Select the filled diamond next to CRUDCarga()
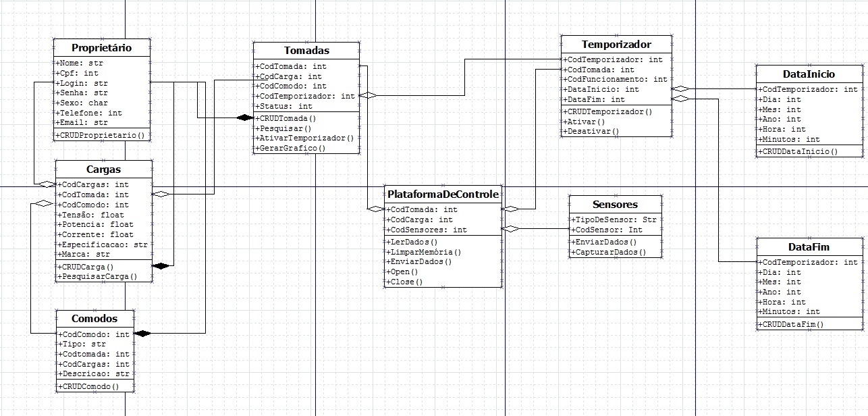868x416 pixels. [161, 266]
